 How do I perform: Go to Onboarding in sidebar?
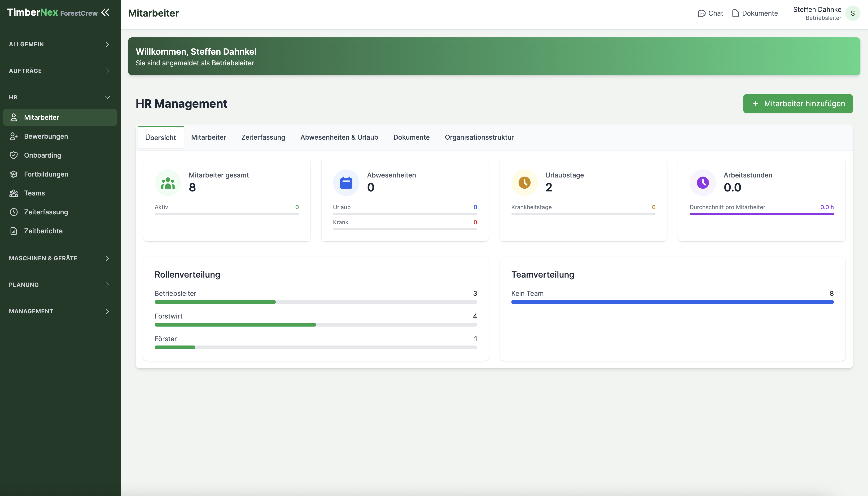click(x=60, y=155)
